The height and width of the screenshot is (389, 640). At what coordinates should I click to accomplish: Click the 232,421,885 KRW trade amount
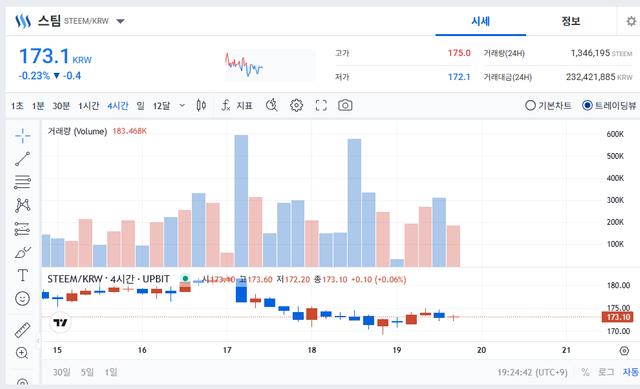coord(599,77)
